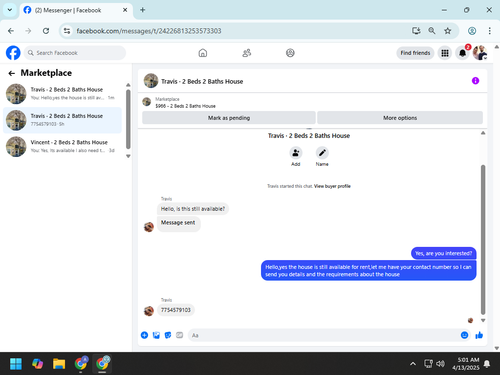Viewport: 500px width, 375px height.
Task: Choose a GIF icon in composer
Action: tap(179, 335)
